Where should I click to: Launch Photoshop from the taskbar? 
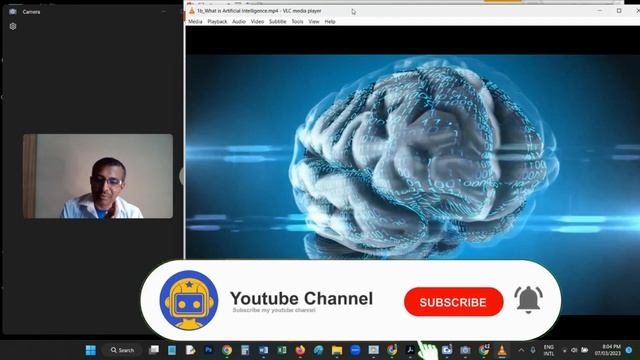(x=209, y=350)
